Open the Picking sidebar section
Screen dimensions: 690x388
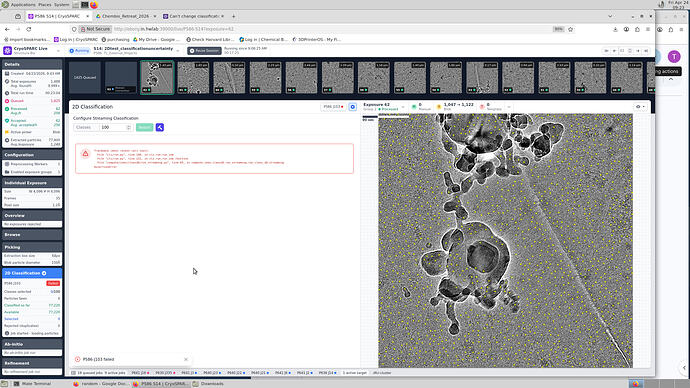click(32, 247)
